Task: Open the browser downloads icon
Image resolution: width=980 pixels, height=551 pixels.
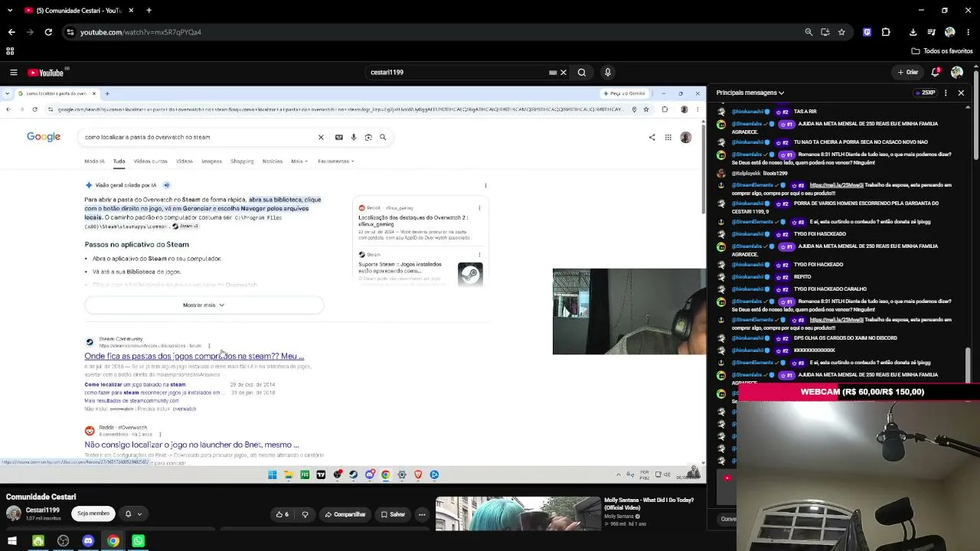Action: click(913, 32)
